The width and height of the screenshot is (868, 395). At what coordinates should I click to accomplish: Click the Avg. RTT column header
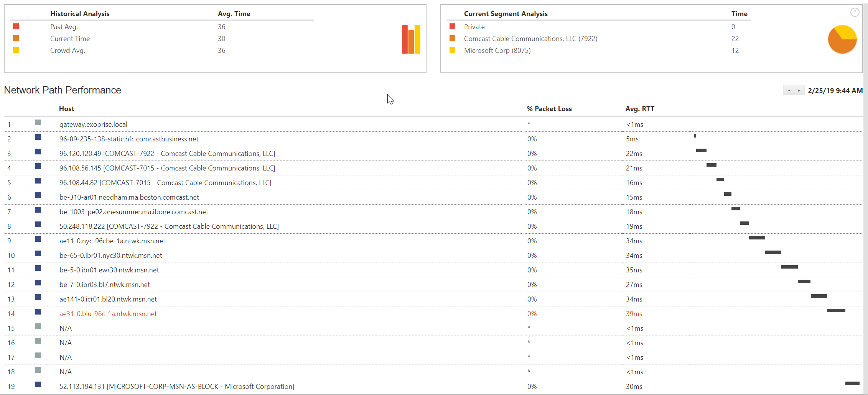(x=640, y=109)
